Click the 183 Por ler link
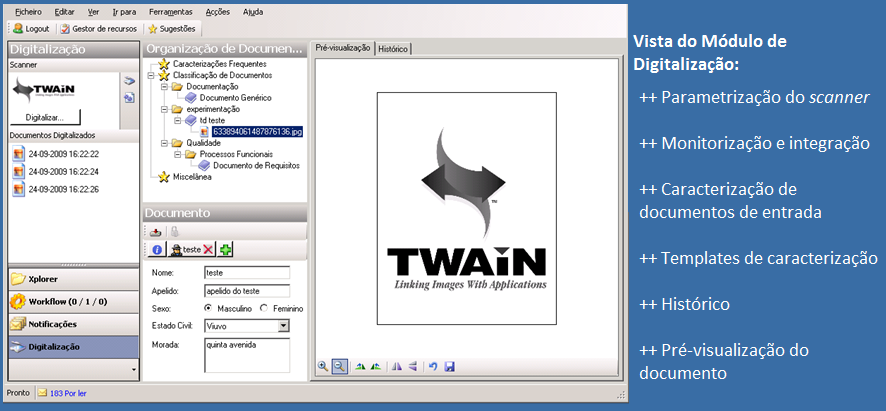Screen dimensions: 886x411 tap(68, 393)
